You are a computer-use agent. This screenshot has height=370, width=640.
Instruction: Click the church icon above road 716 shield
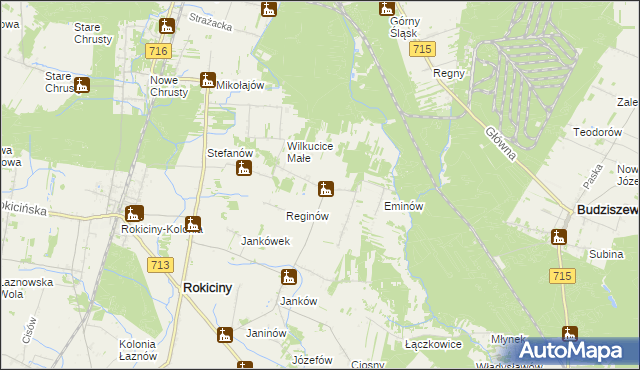tap(167, 26)
